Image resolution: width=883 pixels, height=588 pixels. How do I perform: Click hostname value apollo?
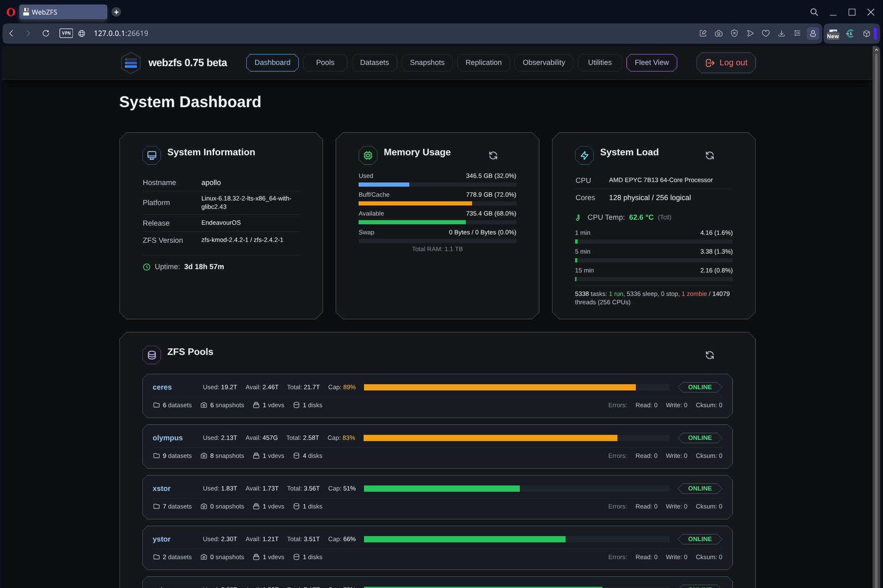tap(211, 182)
